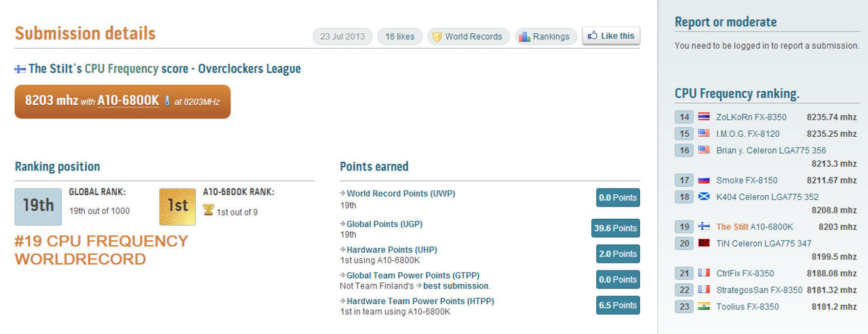Open the A10-6800K hardware link in banner
Image resolution: width=868 pixels, height=334 pixels.
[128, 101]
